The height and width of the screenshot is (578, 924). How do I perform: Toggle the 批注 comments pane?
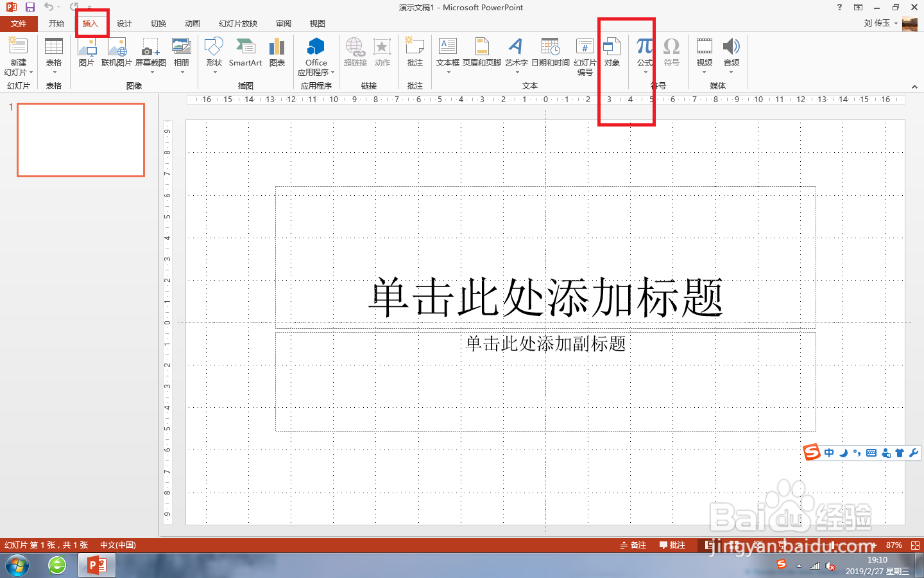pyautogui.click(x=672, y=545)
